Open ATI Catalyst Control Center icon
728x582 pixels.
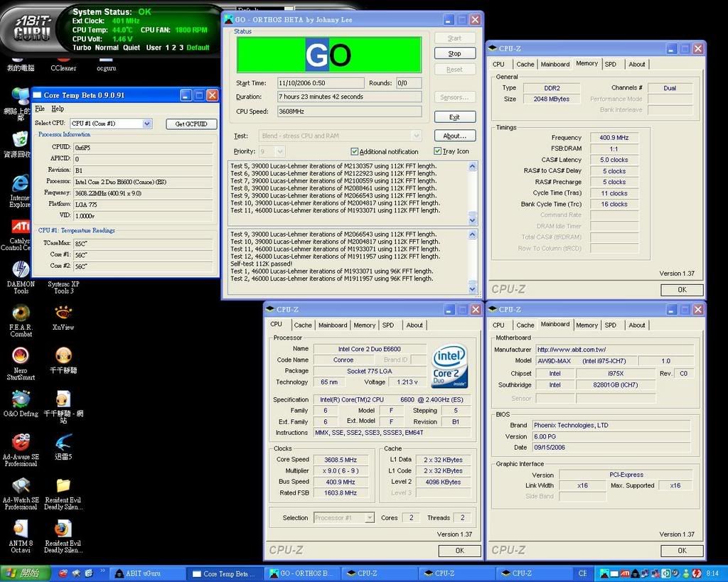(18, 235)
